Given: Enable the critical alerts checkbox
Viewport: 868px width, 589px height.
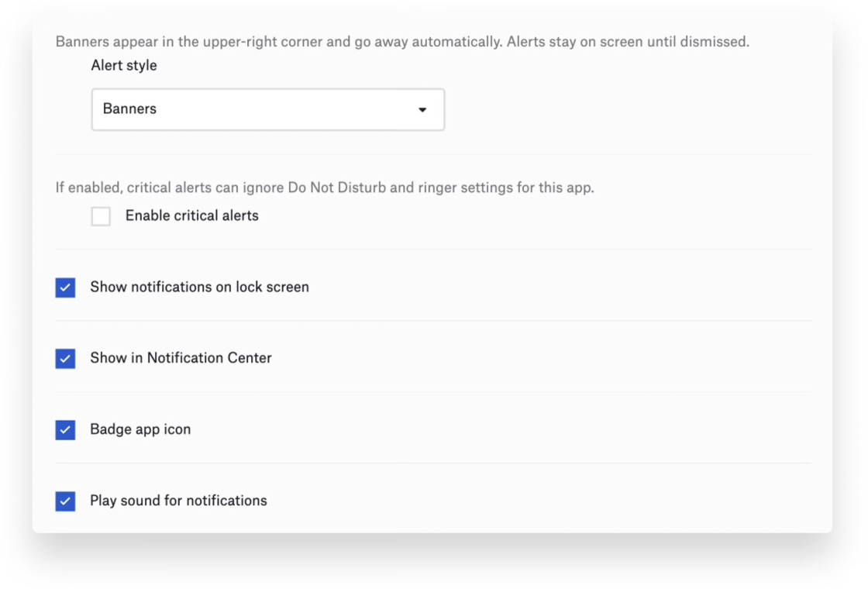Looking at the screenshot, I should point(101,216).
